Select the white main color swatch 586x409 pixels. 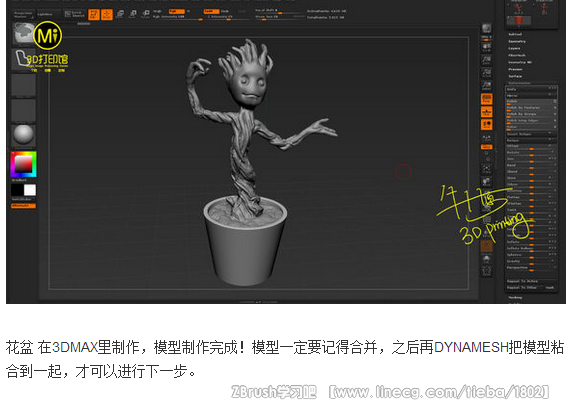[30, 190]
